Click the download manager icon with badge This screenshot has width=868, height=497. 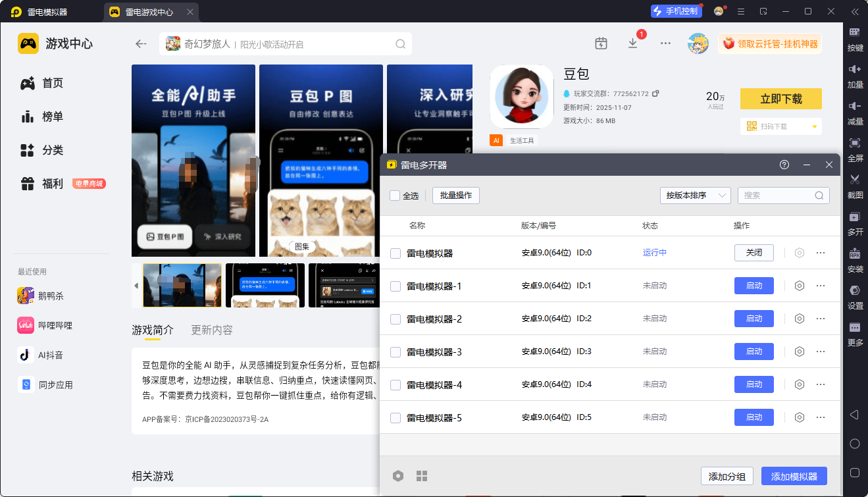pyautogui.click(x=632, y=43)
